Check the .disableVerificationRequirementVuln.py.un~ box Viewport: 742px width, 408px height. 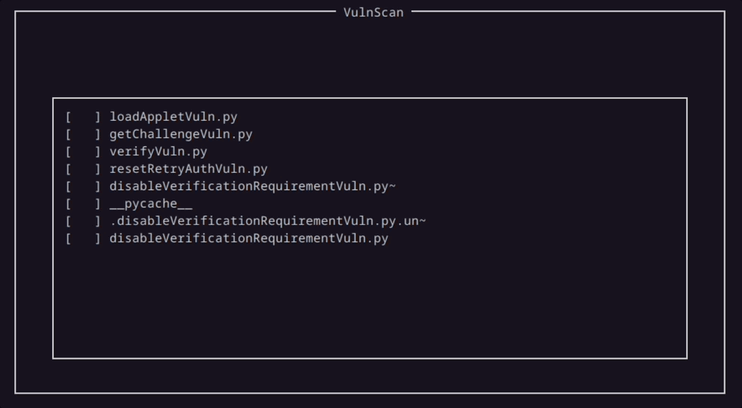[x=83, y=221]
